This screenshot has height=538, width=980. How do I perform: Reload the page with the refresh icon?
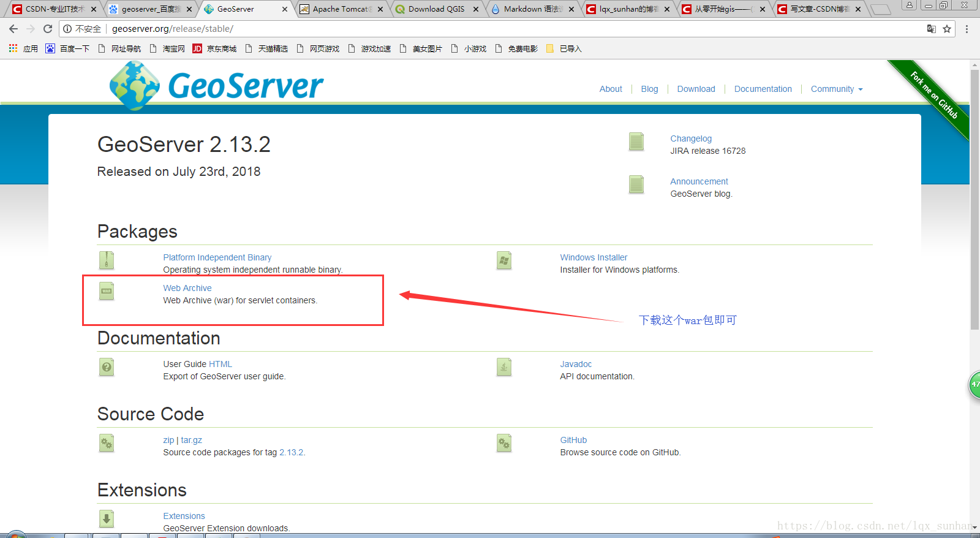pyautogui.click(x=48, y=29)
